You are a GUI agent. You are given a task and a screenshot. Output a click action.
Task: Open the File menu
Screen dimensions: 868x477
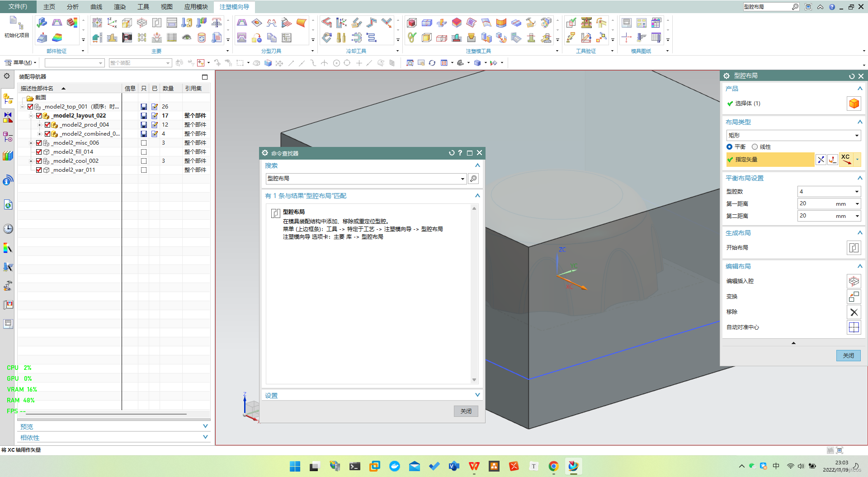(18, 7)
